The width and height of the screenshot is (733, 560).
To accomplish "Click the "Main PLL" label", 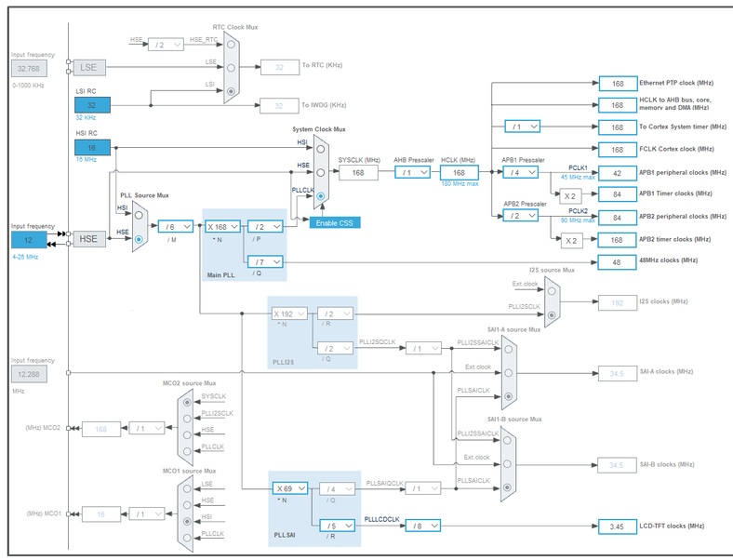I will [221, 274].
